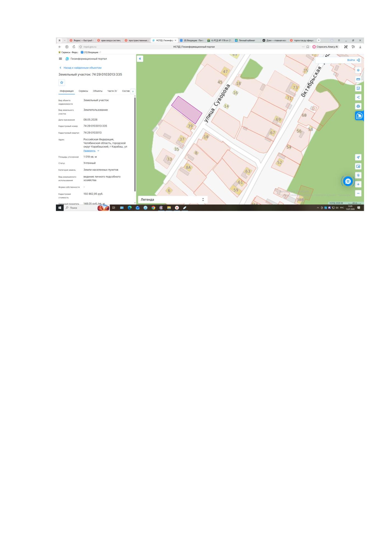Switch to the Части ЗУ tab
The image size is (392, 555).
(x=112, y=91)
